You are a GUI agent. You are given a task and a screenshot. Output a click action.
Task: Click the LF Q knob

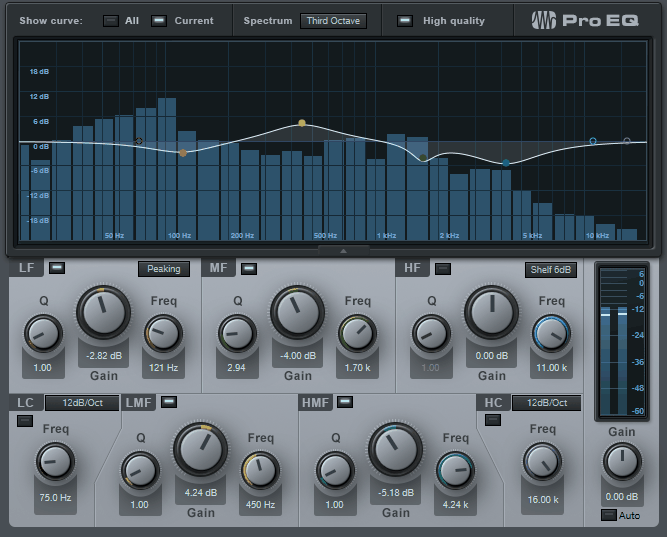[43, 334]
